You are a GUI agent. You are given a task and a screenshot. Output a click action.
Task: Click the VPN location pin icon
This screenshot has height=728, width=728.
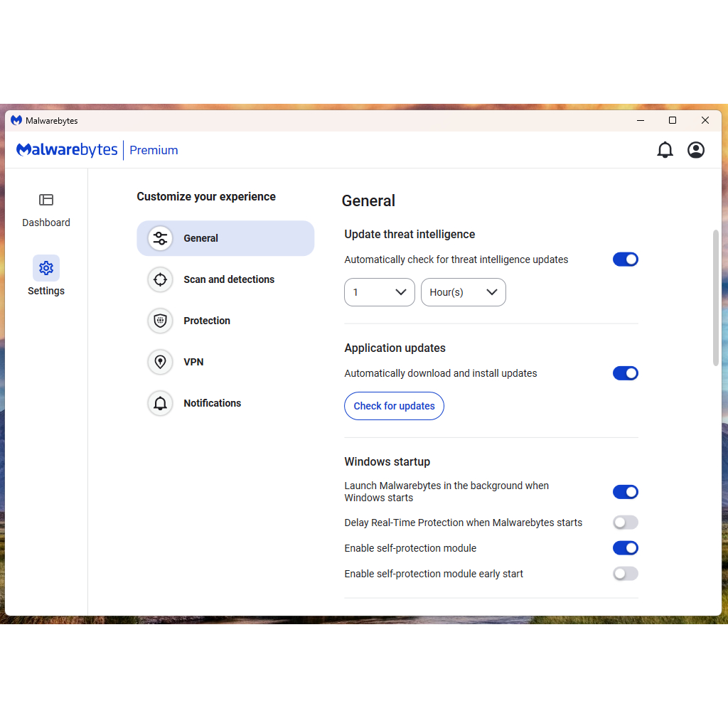161,362
